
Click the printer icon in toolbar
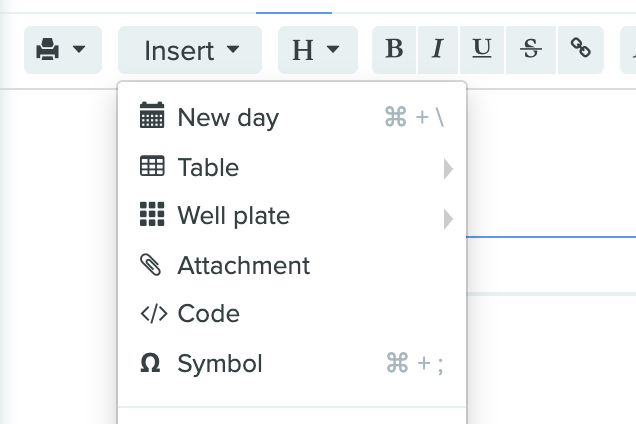47,49
